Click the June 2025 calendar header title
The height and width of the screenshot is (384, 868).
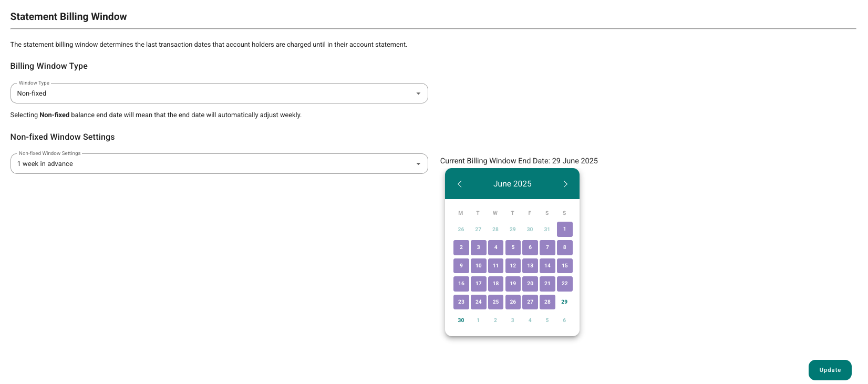point(512,184)
